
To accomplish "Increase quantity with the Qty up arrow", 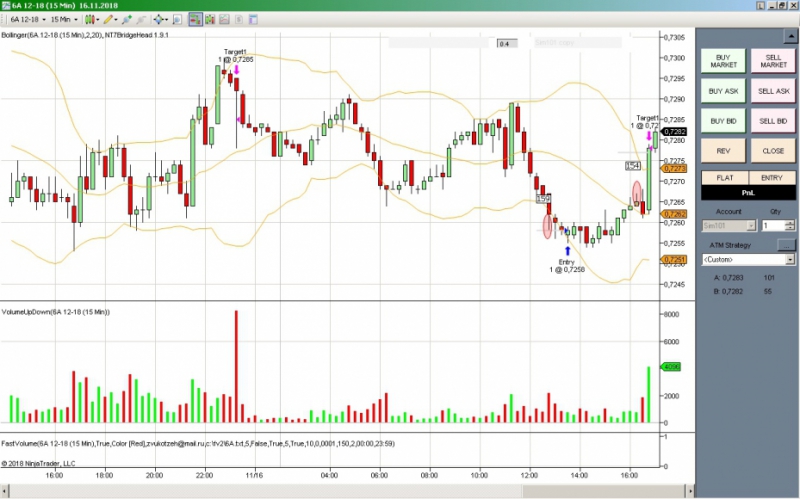I will [790, 222].
